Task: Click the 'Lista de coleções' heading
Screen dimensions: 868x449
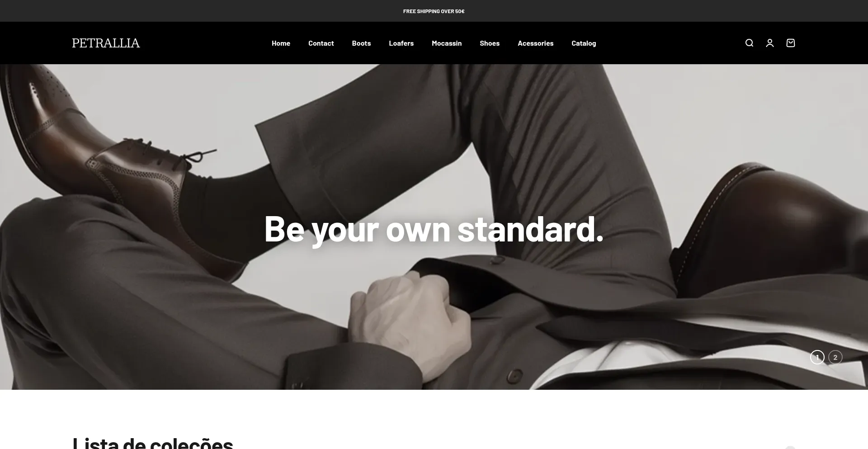Action: [x=153, y=443]
